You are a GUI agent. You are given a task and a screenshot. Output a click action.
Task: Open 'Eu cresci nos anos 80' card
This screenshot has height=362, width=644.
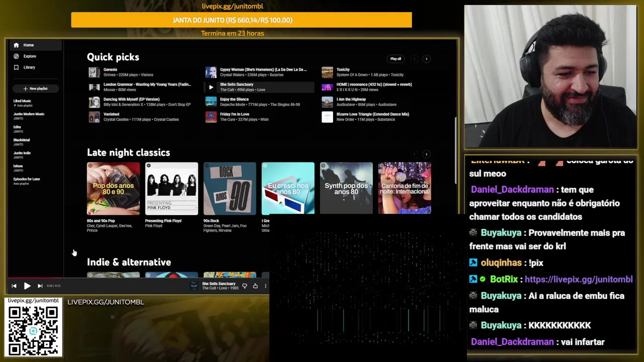(288, 189)
